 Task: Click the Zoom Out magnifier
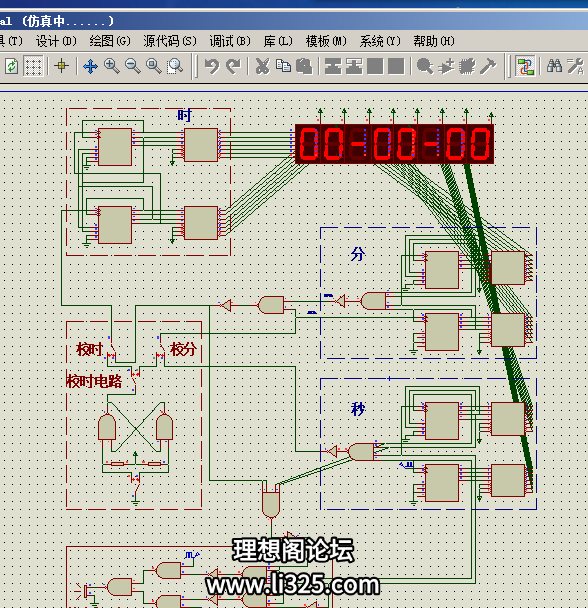click(x=133, y=66)
